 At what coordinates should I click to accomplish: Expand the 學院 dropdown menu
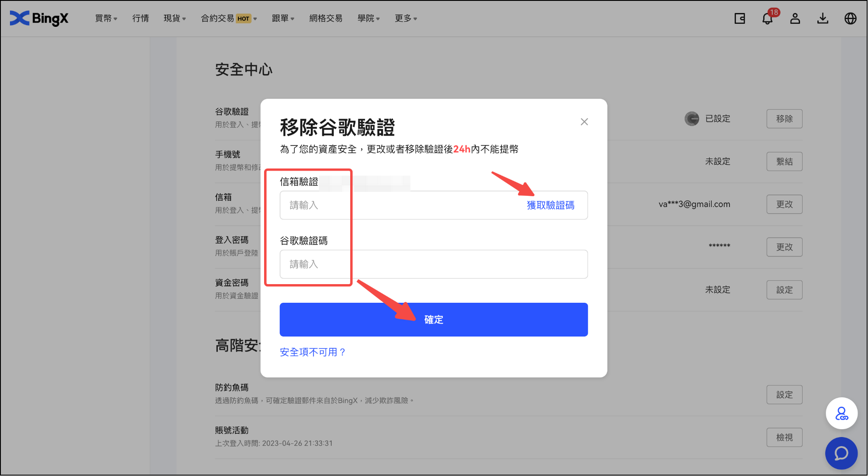click(x=369, y=18)
